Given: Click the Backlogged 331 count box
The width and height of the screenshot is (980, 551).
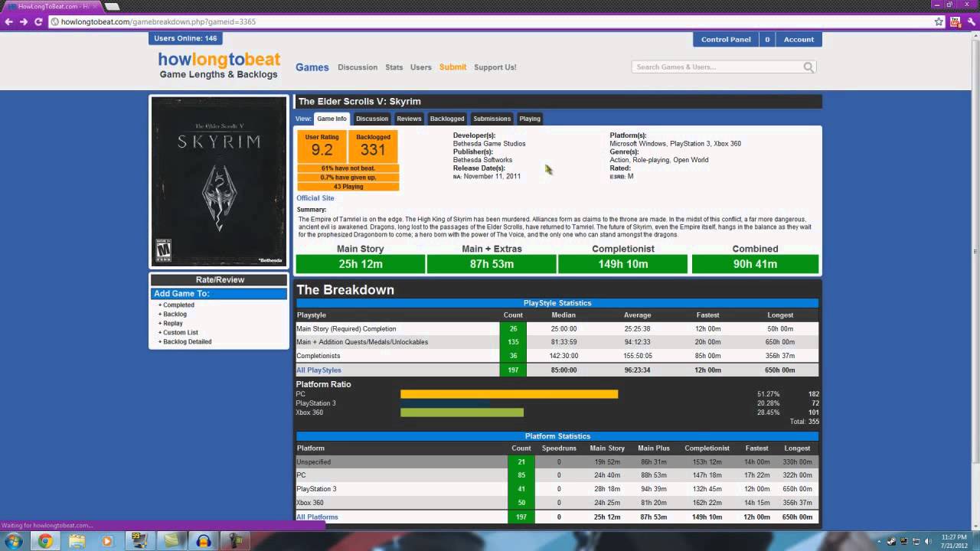Looking at the screenshot, I should tap(373, 147).
